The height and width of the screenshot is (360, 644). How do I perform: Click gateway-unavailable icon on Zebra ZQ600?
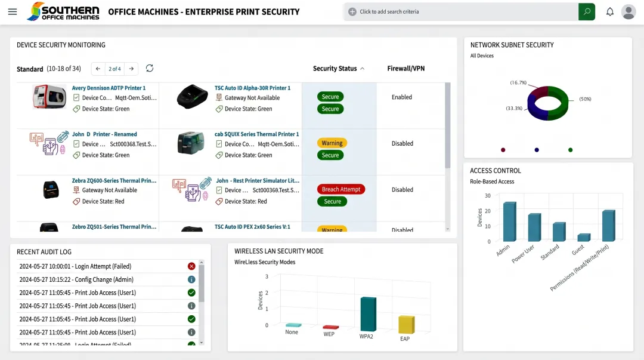[76, 190]
